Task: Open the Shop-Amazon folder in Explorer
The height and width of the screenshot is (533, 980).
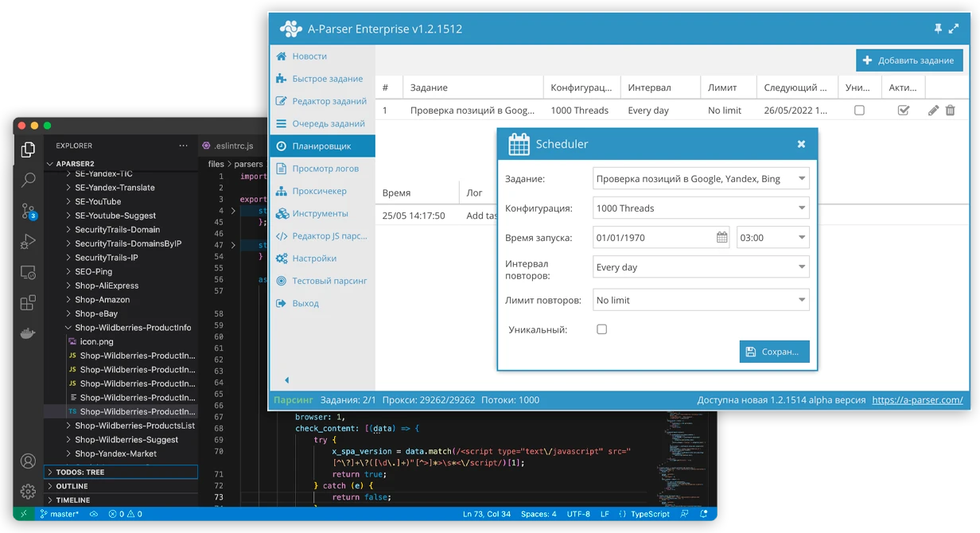Action: coord(121,300)
